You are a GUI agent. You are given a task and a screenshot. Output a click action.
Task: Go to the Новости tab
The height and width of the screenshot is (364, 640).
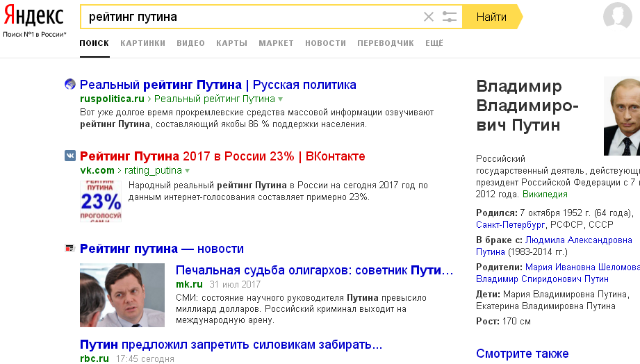coord(326,43)
